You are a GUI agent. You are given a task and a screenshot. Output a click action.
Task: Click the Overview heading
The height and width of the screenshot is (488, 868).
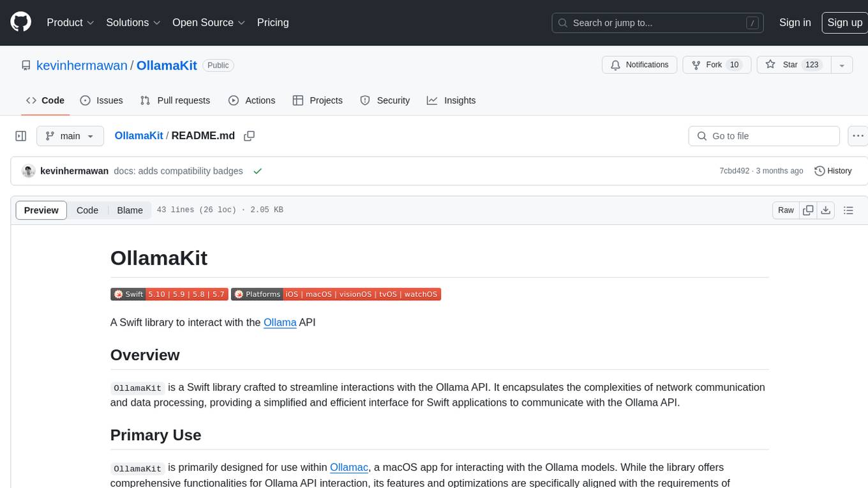coord(145,355)
